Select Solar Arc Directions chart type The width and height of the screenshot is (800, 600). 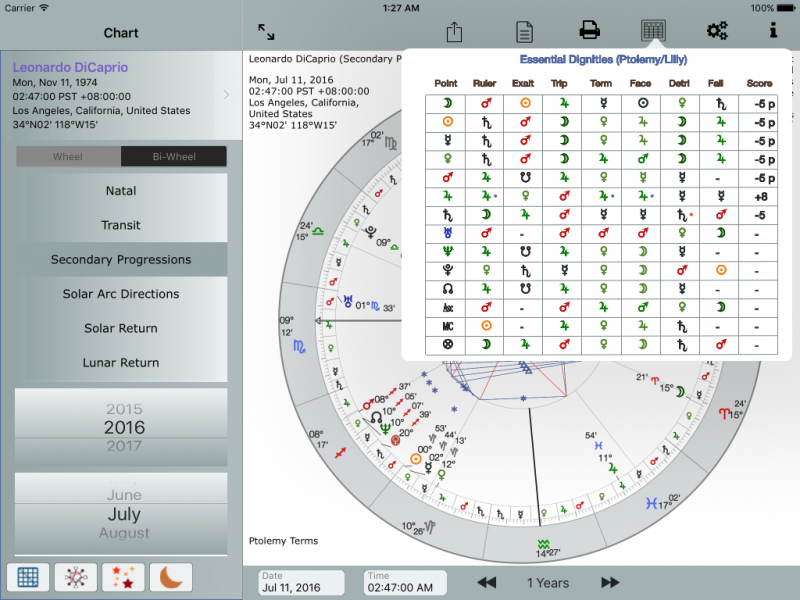pos(121,294)
